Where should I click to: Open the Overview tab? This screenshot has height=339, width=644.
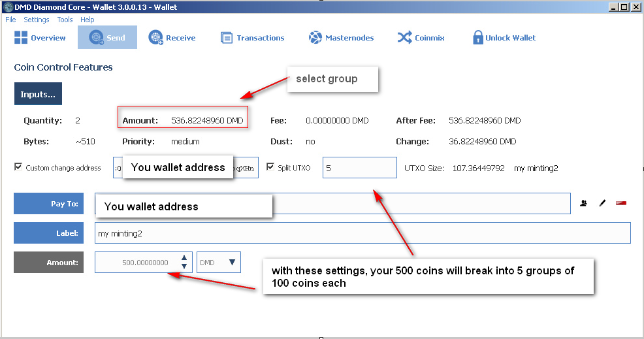tap(40, 37)
